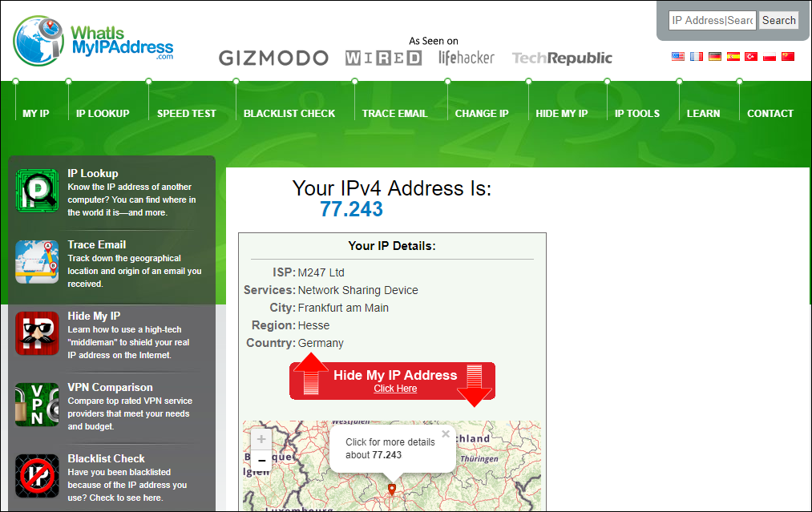Select the German flag language
This screenshot has height=512, width=812.
(x=715, y=56)
